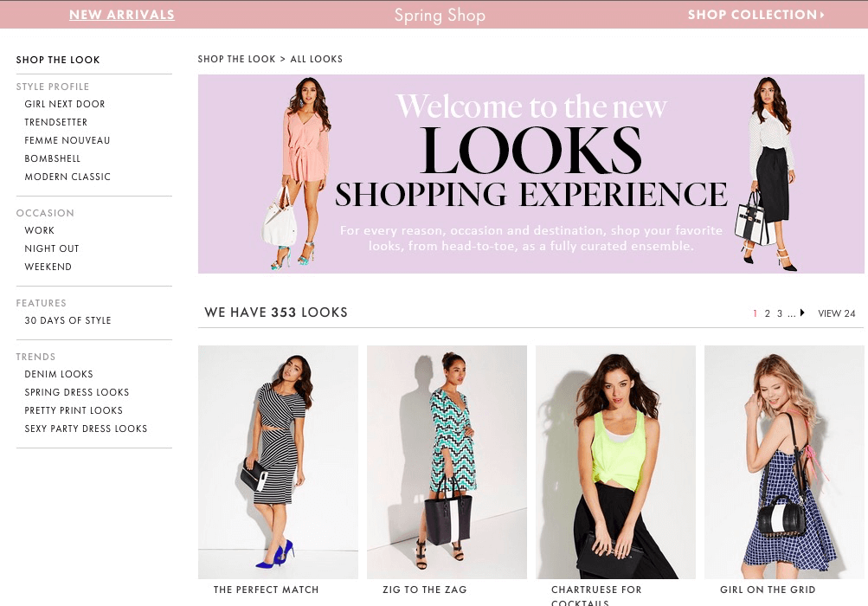Click Zig To The Zag title

click(425, 590)
